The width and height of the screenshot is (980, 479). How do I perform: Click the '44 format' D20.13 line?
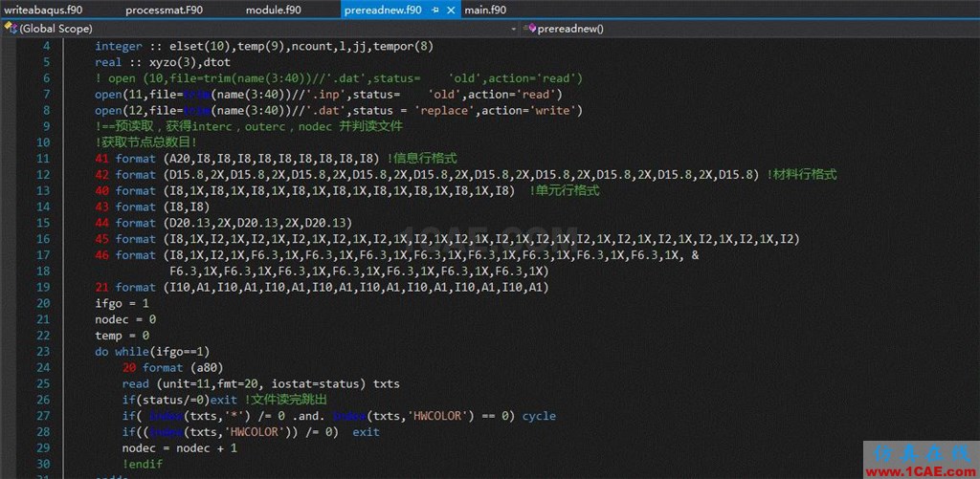point(224,223)
